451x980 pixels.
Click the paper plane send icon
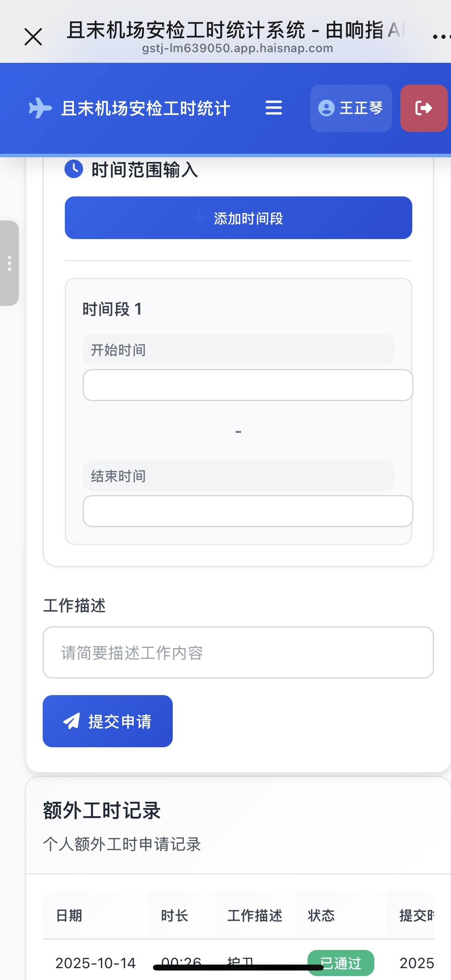pyautogui.click(x=72, y=721)
